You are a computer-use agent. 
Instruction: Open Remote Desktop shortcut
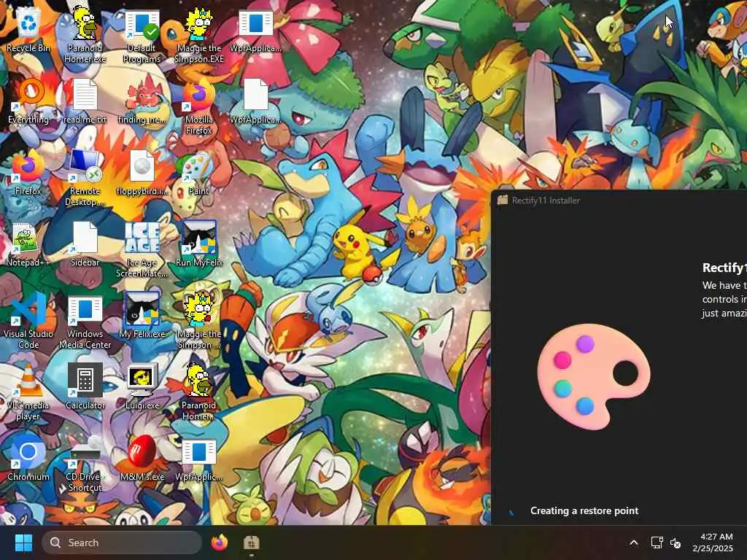[85, 178]
